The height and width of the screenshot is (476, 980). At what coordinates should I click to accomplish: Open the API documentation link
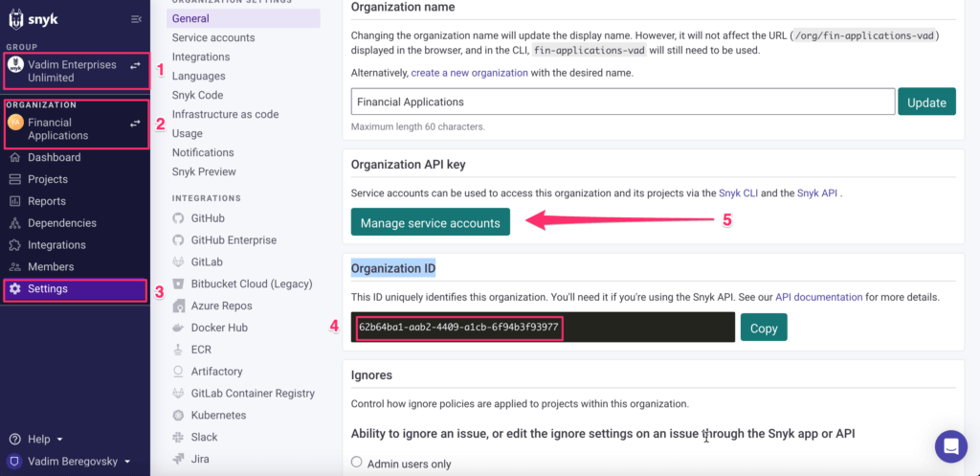tap(819, 297)
